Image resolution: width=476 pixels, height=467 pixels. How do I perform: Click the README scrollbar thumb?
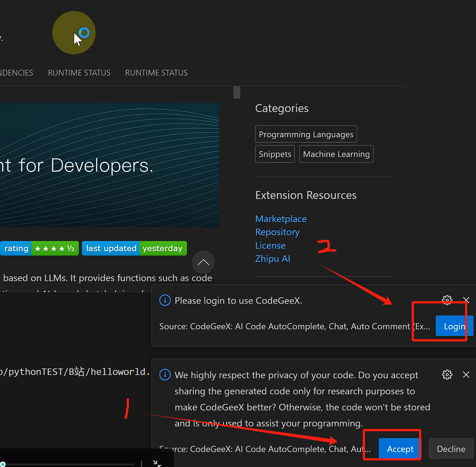click(x=237, y=92)
